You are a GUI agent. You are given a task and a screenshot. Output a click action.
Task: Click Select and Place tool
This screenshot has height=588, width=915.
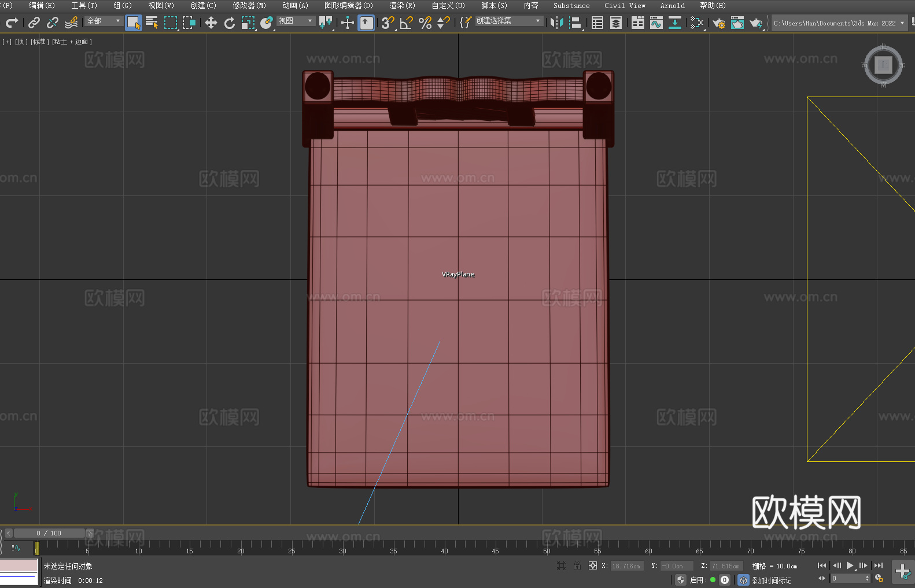[x=267, y=23]
